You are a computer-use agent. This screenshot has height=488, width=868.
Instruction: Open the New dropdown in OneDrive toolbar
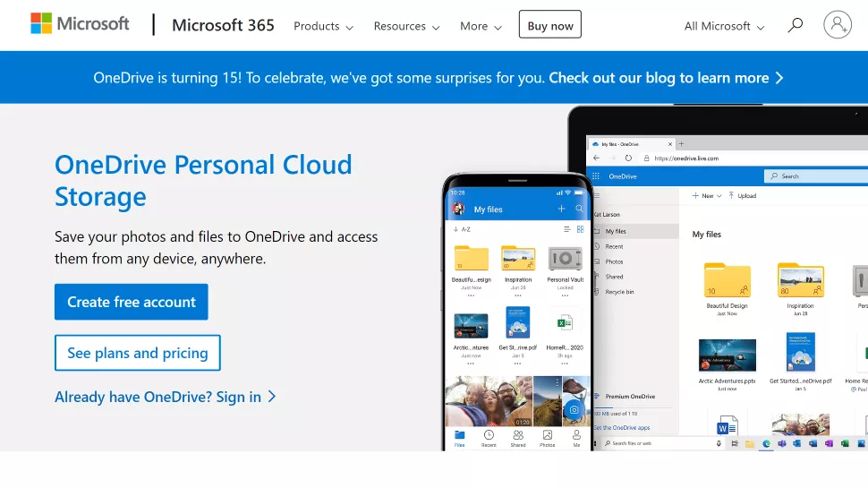(707, 195)
